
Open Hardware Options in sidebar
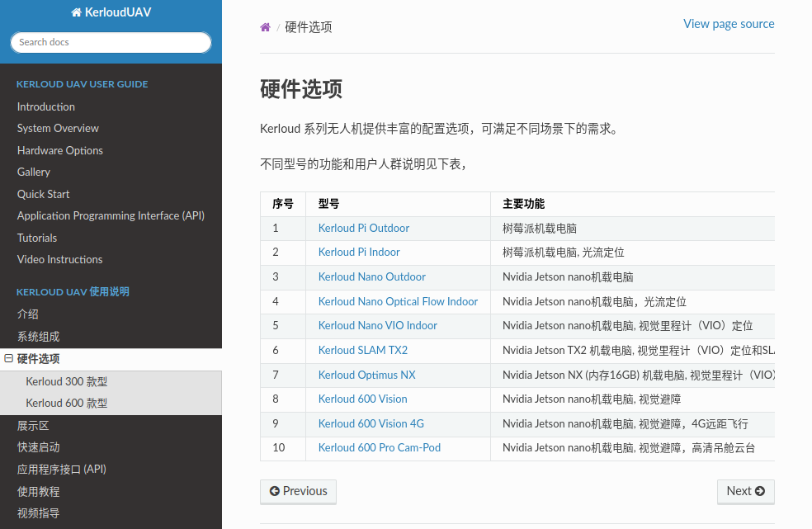tap(59, 150)
